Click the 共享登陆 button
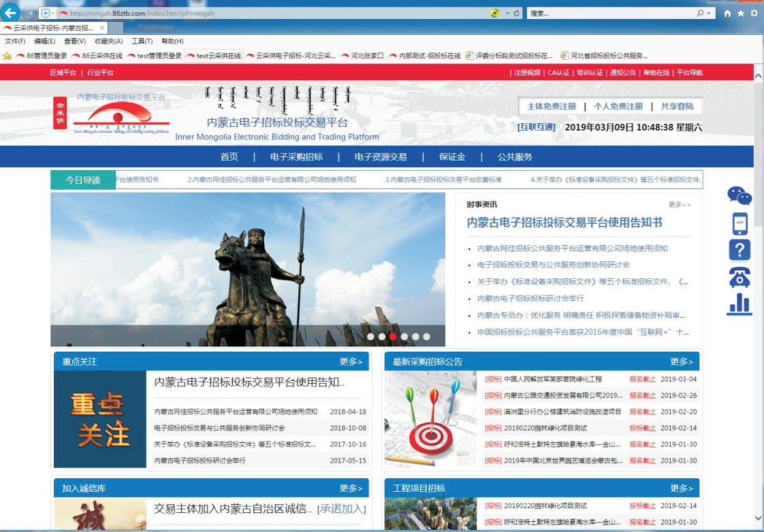 click(678, 106)
